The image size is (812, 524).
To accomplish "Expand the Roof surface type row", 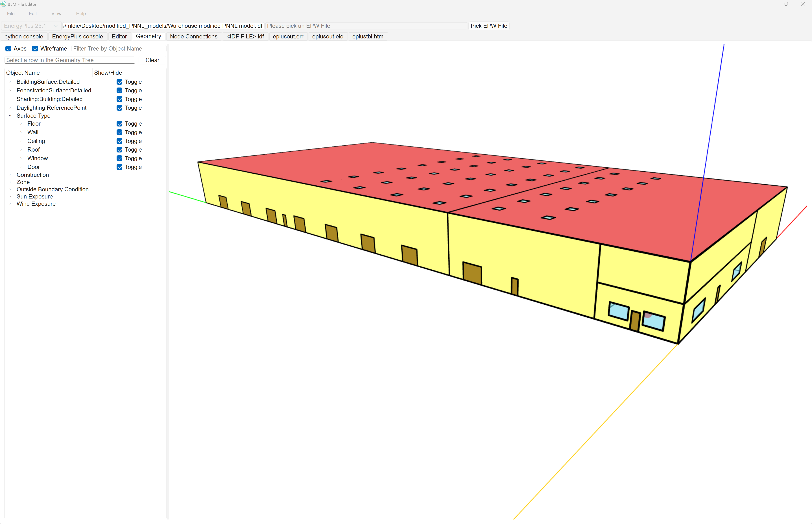I will (21, 150).
